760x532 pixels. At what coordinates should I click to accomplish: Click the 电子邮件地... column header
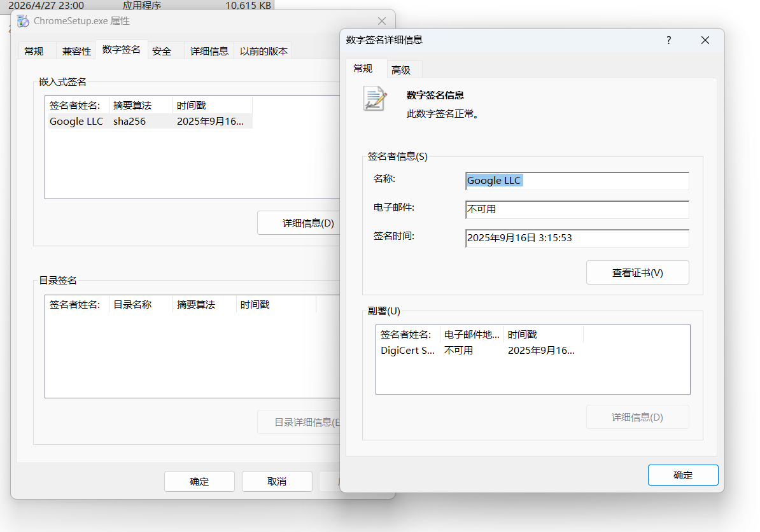(472, 334)
